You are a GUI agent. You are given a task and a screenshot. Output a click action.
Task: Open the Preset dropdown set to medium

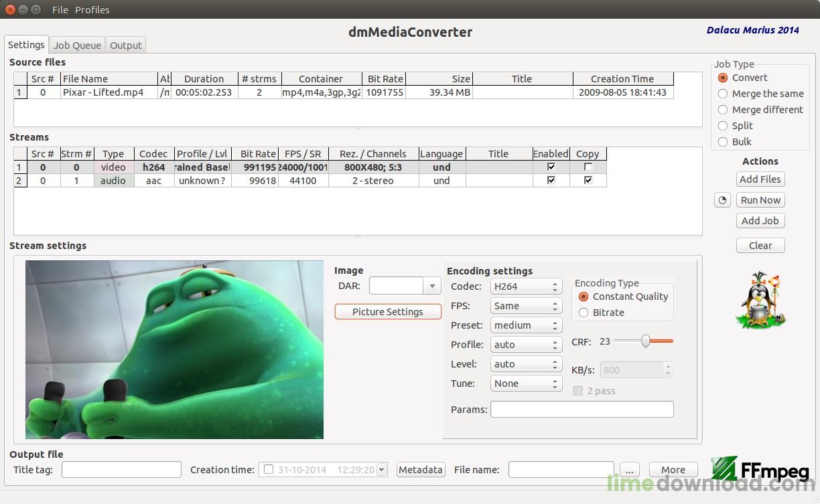(526, 325)
